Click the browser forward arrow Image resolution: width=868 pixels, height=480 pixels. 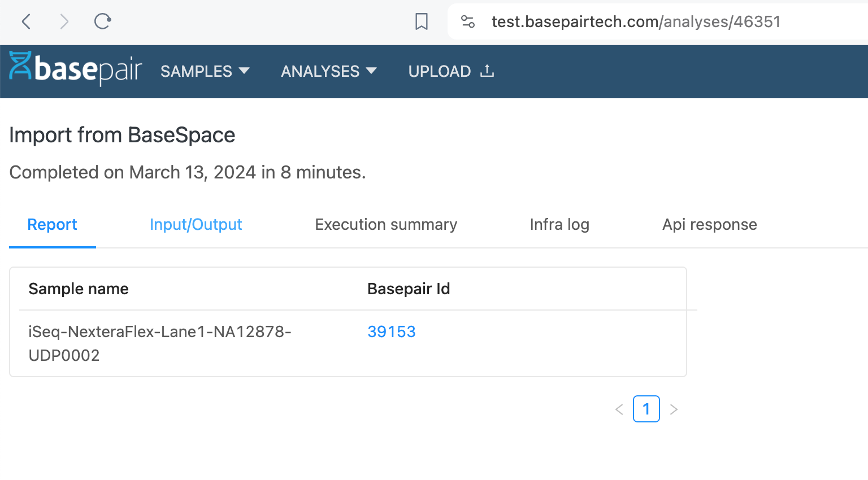coord(64,21)
